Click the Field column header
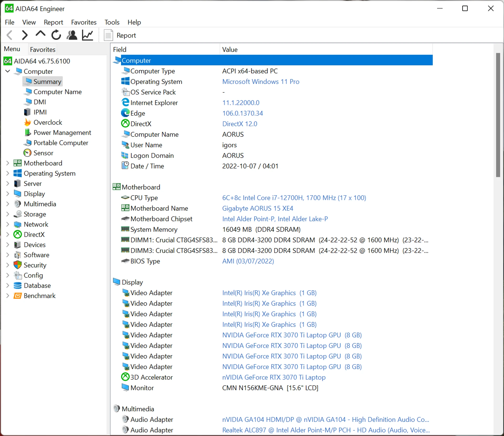 pyautogui.click(x=165, y=49)
